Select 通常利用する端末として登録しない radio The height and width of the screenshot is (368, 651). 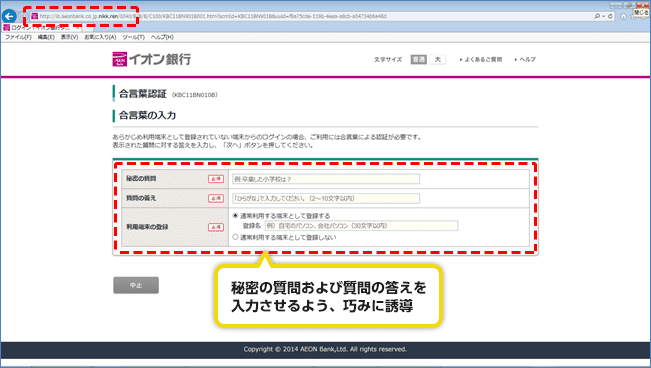tap(235, 237)
